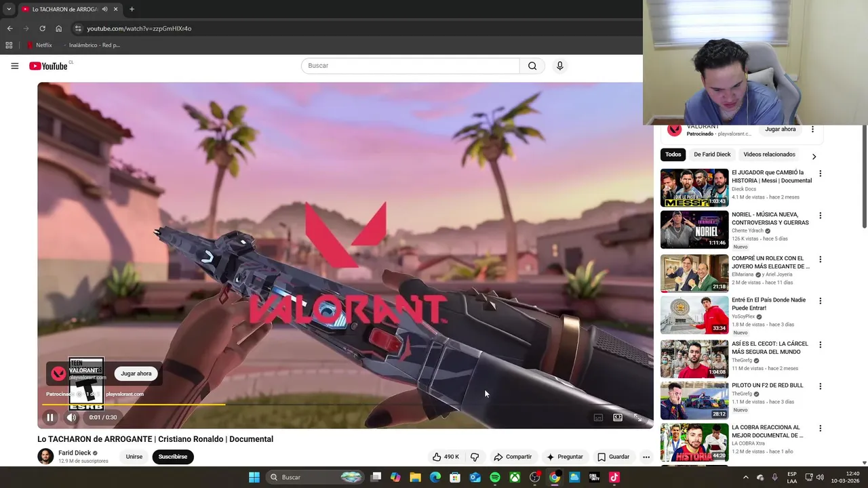Click the search magnifier button
Screen dimensions: 868x488
532,66
